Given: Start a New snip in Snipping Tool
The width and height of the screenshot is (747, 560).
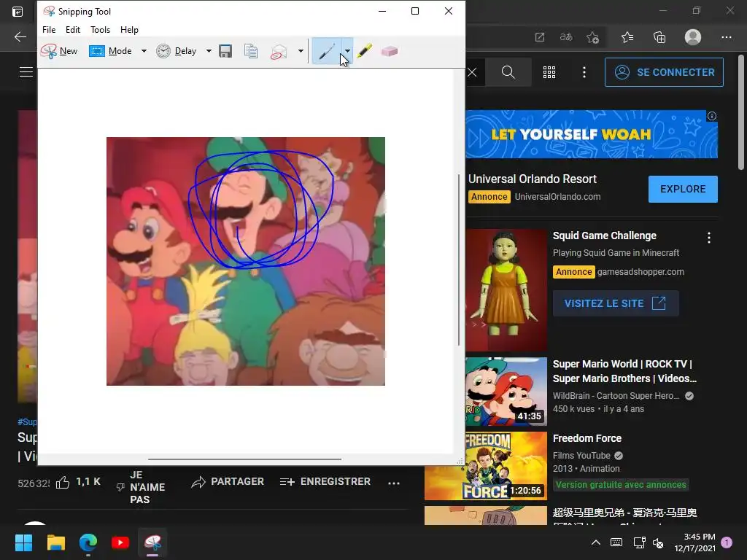Looking at the screenshot, I should pos(59,51).
